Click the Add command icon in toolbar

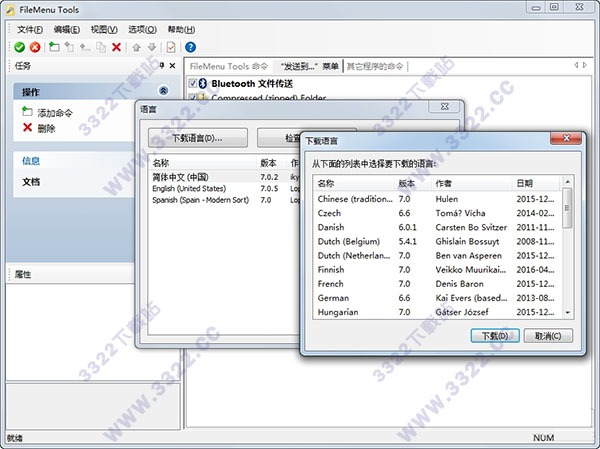pyautogui.click(x=54, y=47)
